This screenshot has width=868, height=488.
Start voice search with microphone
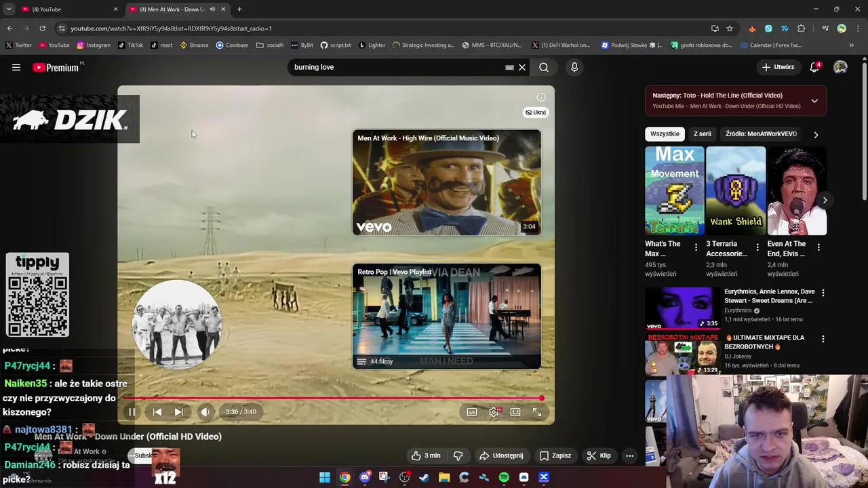[574, 67]
